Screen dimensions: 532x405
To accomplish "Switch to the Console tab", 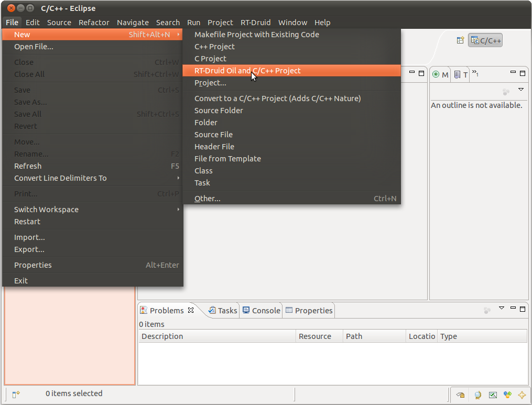I will coord(261,310).
